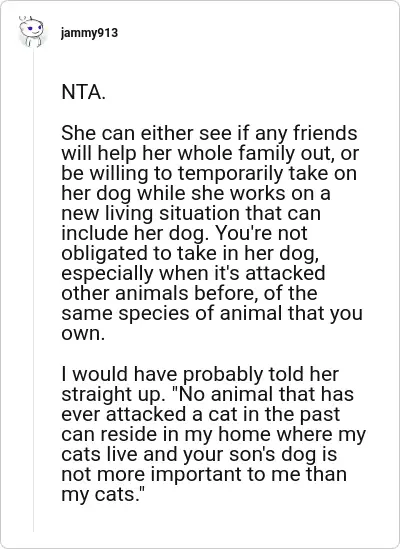
Task: Click the line "be willing to temporarily take on"
Action: pyautogui.click(x=209, y=174)
